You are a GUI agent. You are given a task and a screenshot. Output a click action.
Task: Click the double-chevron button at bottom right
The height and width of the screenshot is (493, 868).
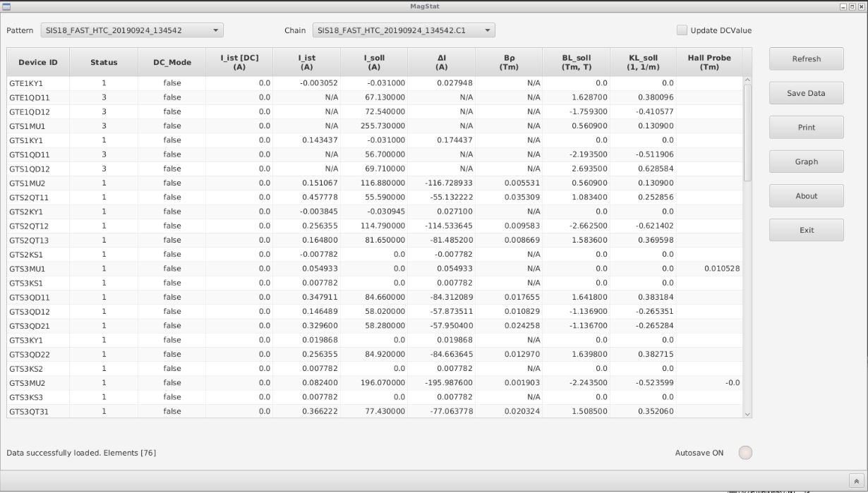coord(856,481)
